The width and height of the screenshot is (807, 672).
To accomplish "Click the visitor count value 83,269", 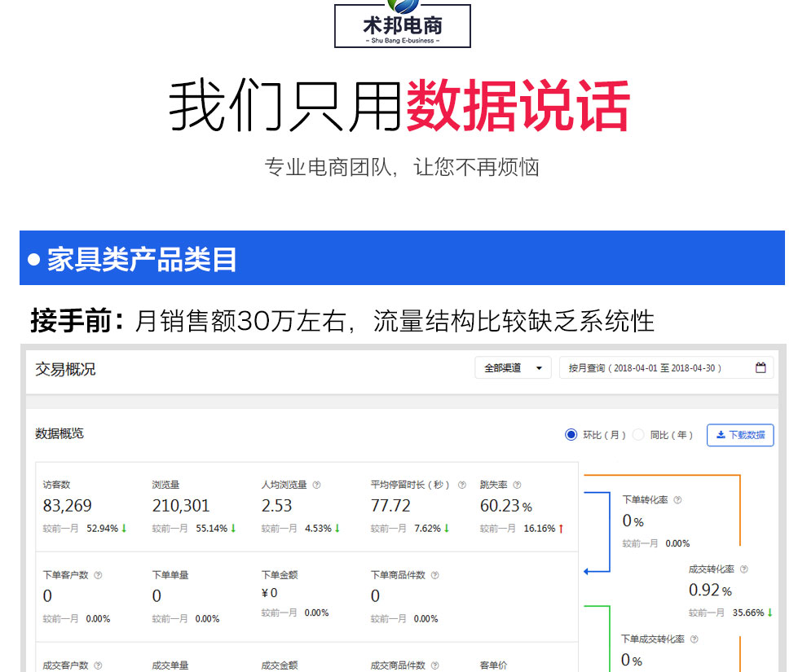I will click(67, 506).
